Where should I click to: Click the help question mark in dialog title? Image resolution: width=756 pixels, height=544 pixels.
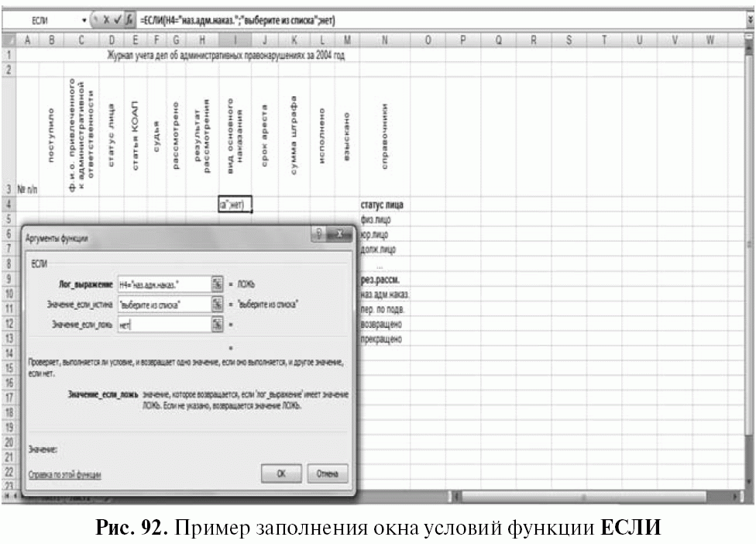[318, 234]
